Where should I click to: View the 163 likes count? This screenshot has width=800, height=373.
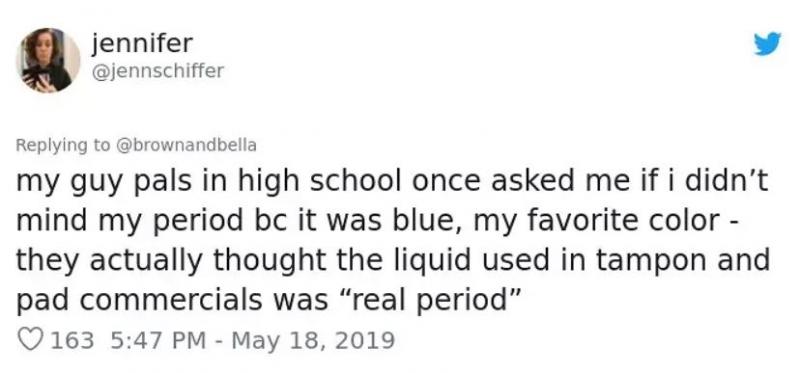[x=72, y=340]
